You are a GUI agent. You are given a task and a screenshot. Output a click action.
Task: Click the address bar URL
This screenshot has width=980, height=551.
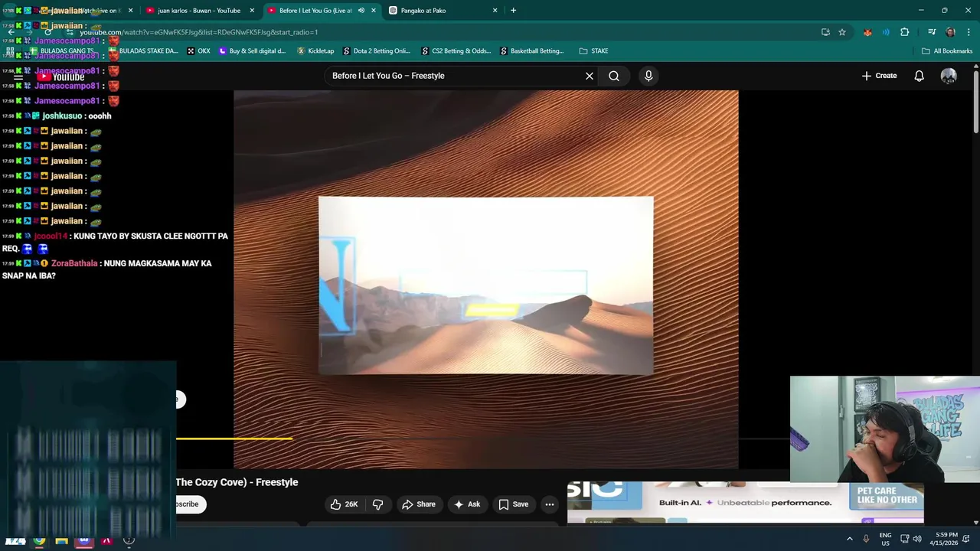click(x=199, y=32)
